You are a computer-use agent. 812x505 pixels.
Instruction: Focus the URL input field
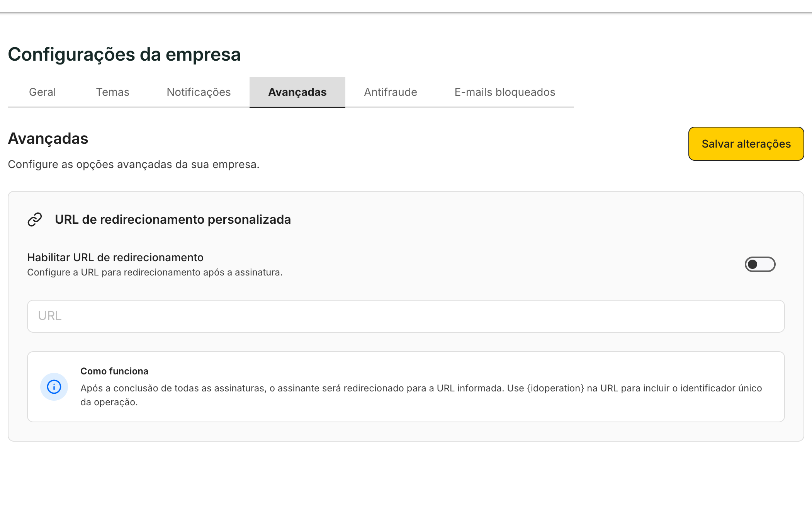[x=406, y=316]
